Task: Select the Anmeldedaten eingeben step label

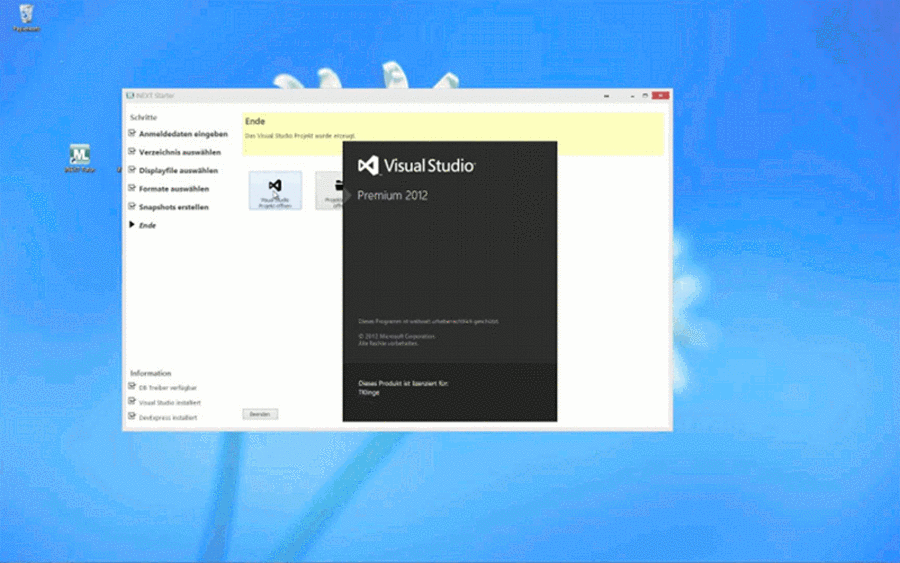Action: click(183, 134)
